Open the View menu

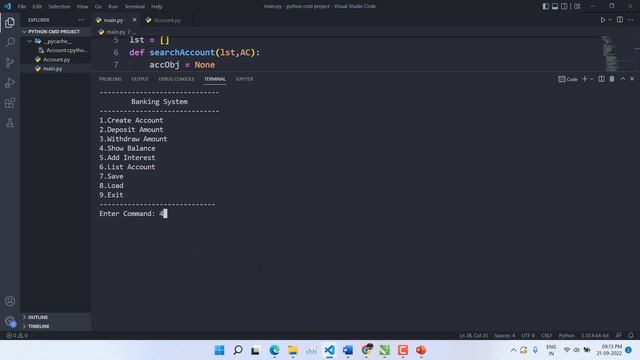(x=82, y=6)
